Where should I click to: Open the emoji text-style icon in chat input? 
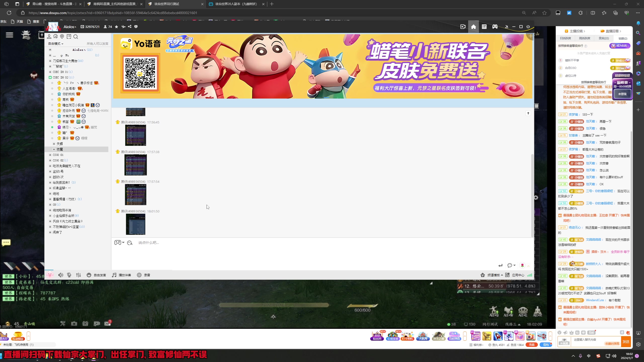click(130, 243)
